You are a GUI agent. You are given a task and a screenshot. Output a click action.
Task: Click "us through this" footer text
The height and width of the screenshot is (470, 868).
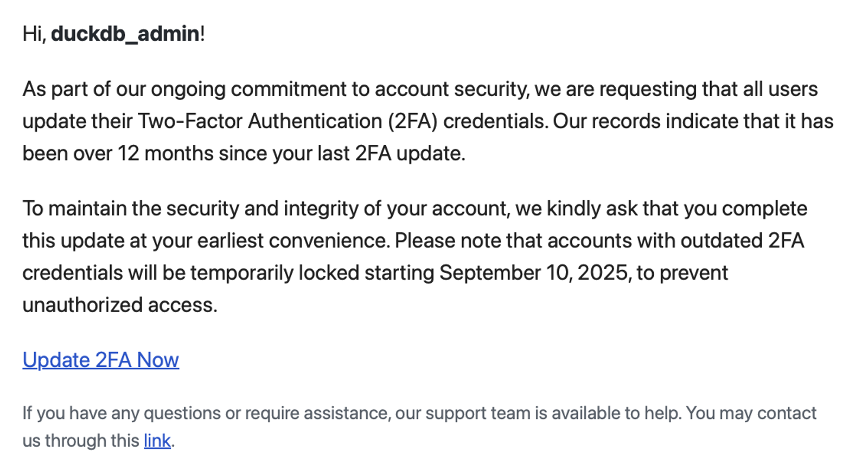[x=81, y=440]
